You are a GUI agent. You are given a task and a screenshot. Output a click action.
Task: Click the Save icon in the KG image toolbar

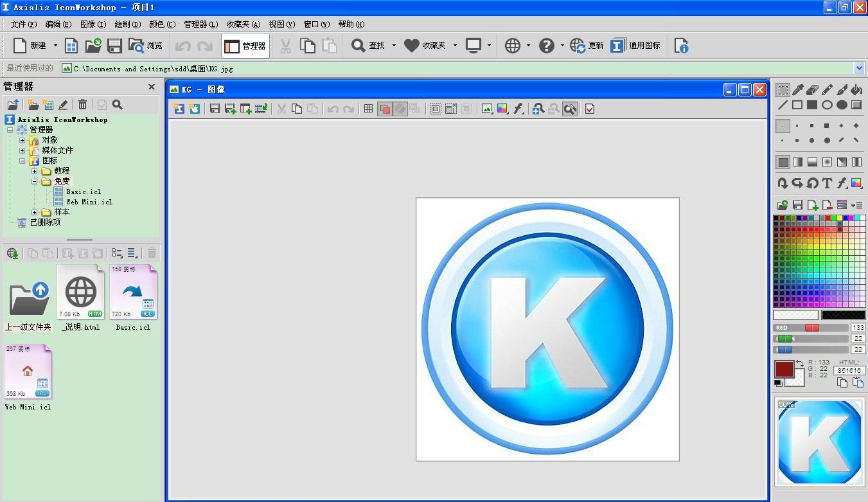tap(215, 109)
